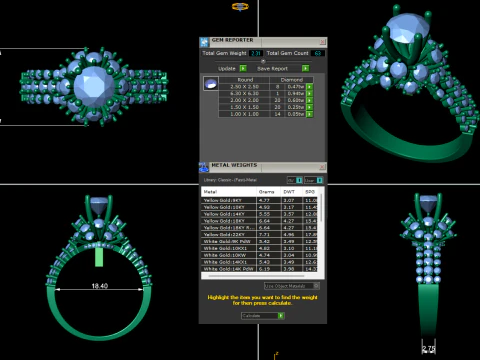
Task: Click green arrow for 6.30 X 6.30 row
Action: click(310, 94)
